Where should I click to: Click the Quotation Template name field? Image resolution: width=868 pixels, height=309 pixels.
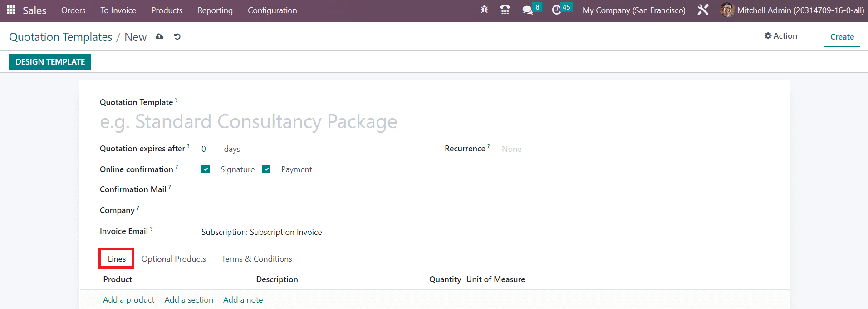pos(248,122)
